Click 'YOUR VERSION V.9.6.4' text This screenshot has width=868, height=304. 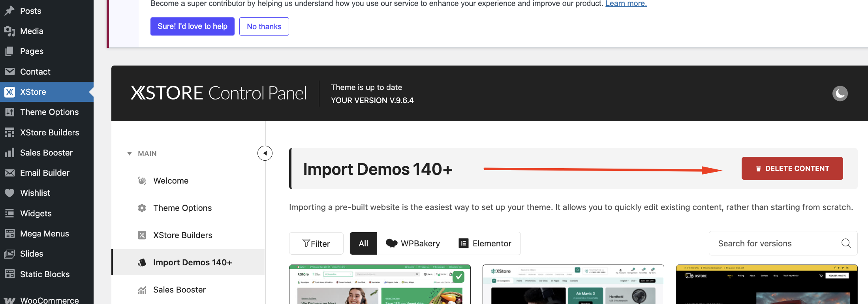click(372, 100)
